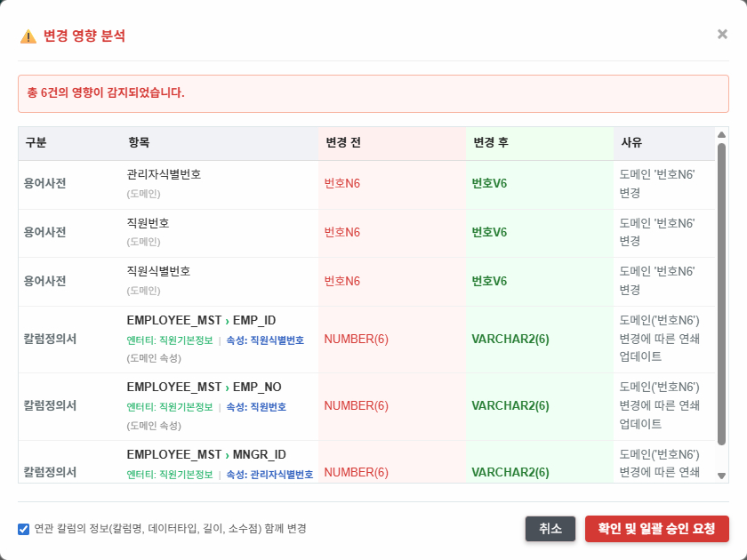747x560 pixels.
Task: Click 연쇄 업데이트 reason in EMP_ID row
Action: (659, 339)
